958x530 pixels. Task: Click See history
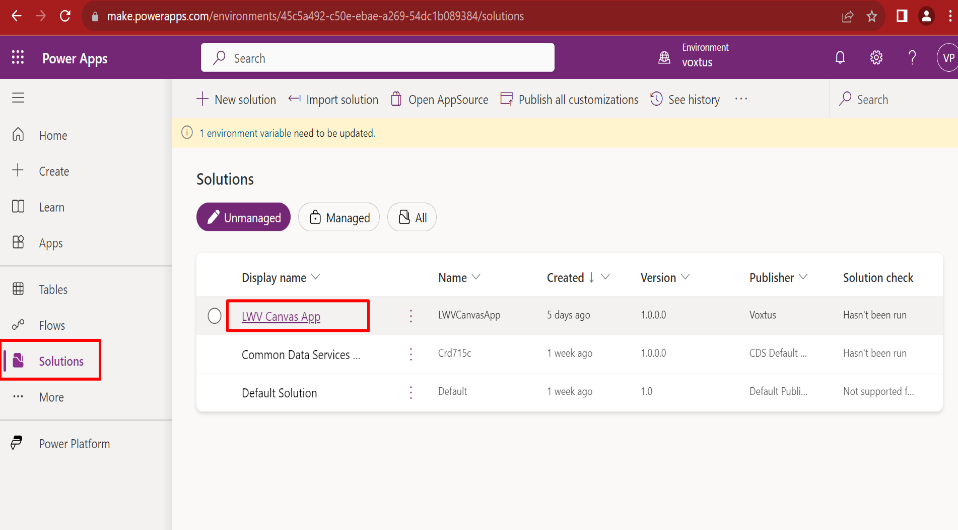point(685,99)
